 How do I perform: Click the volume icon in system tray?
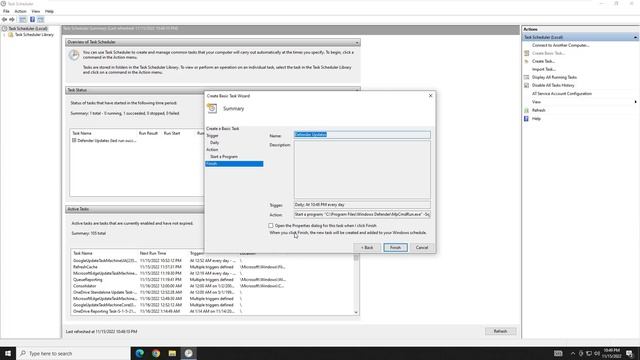coord(597,353)
